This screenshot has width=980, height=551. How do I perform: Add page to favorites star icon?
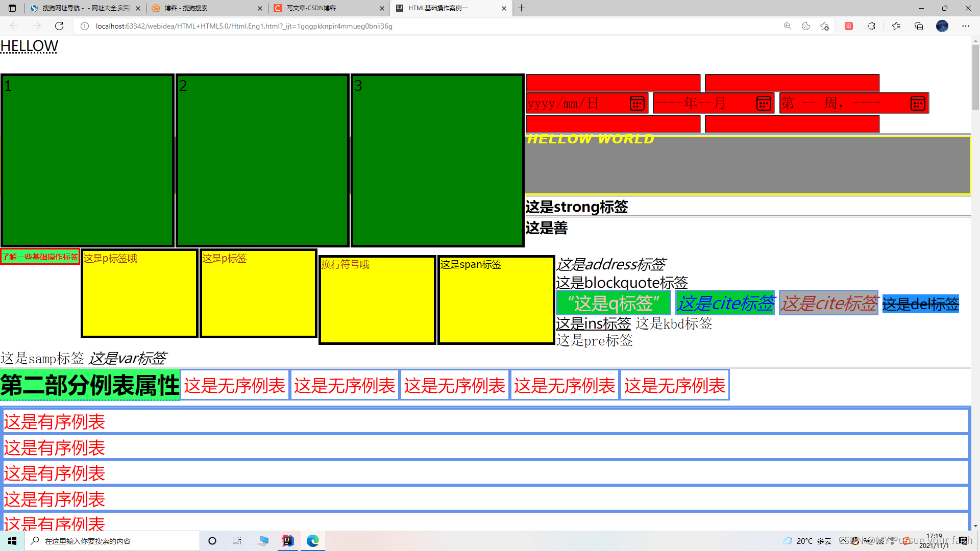tap(824, 26)
